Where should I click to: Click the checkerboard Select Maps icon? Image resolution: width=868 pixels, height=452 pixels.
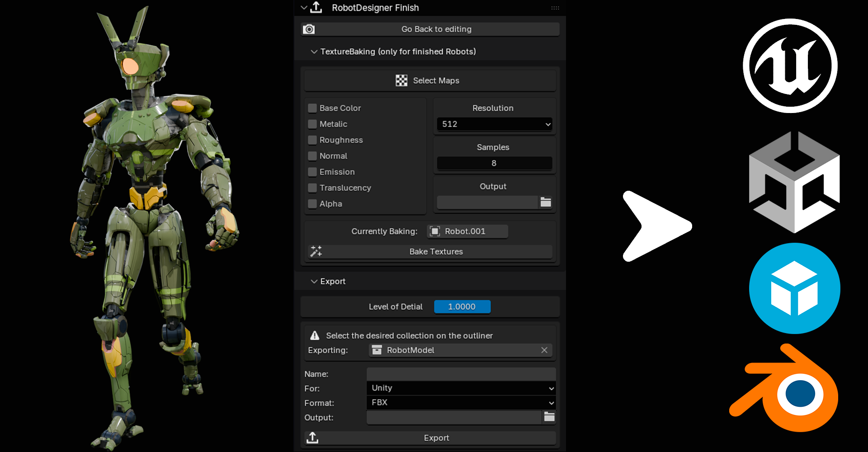pos(401,80)
